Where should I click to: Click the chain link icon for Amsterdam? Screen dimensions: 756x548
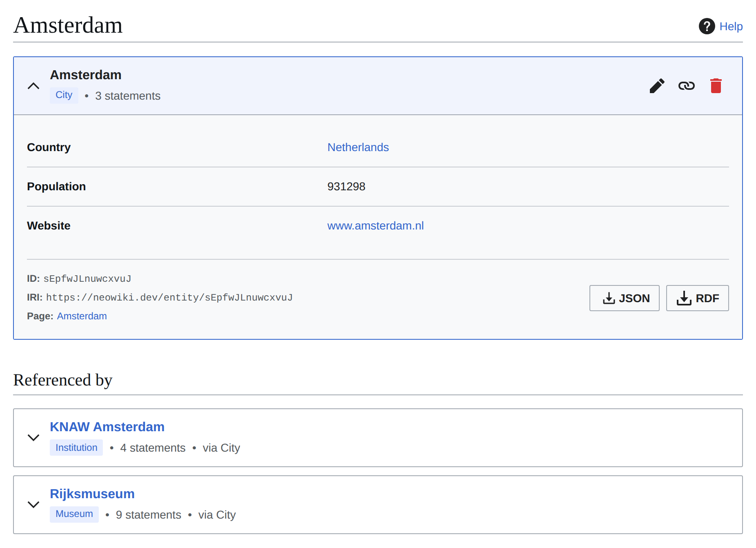(x=686, y=86)
